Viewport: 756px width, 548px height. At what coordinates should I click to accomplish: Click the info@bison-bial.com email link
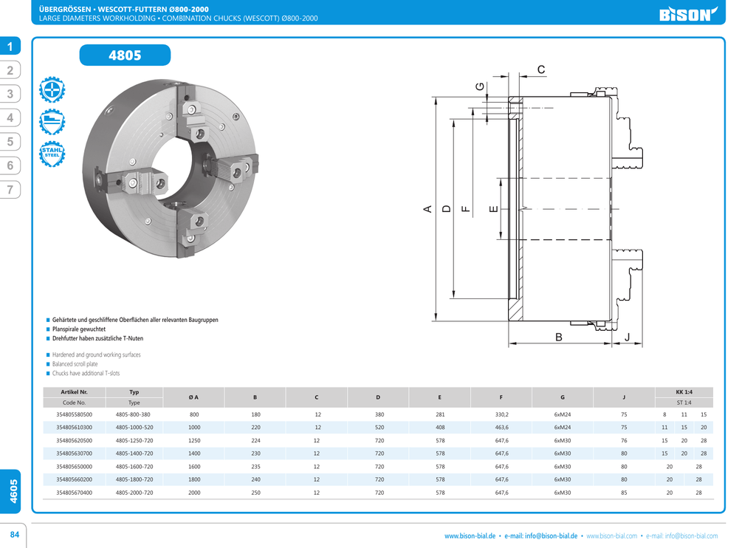click(x=692, y=536)
